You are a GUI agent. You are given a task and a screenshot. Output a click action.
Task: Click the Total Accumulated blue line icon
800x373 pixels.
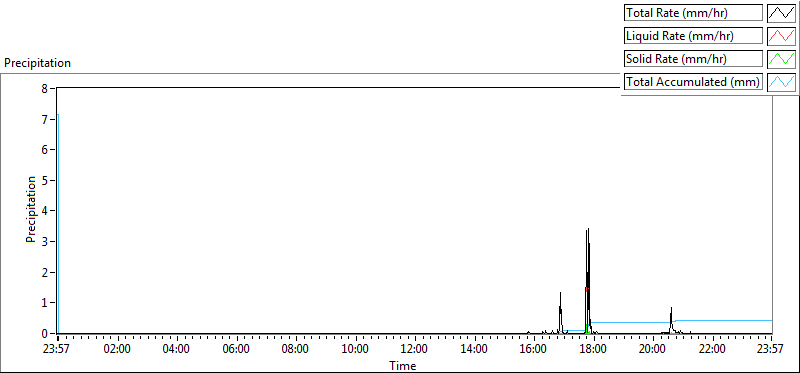point(782,82)
